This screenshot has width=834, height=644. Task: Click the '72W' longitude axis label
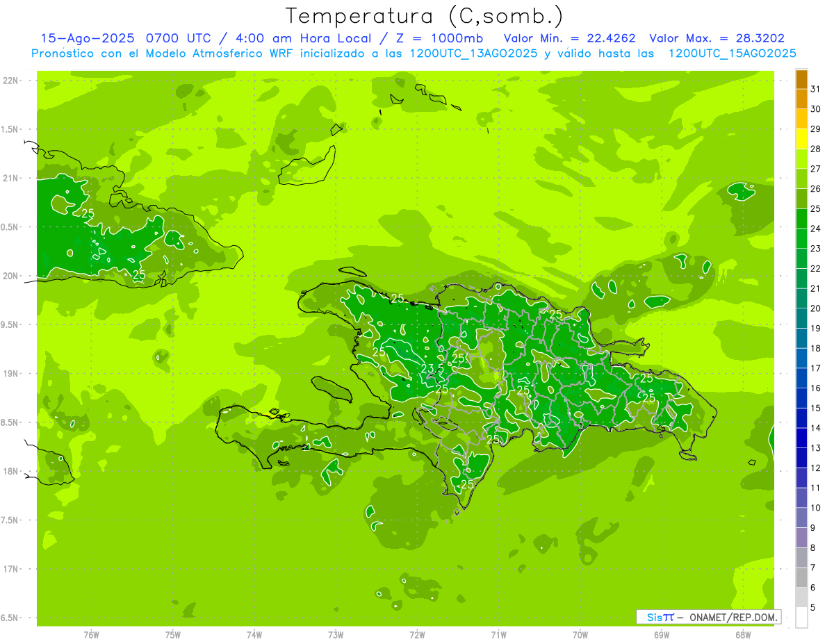click(x=417, y=635)
